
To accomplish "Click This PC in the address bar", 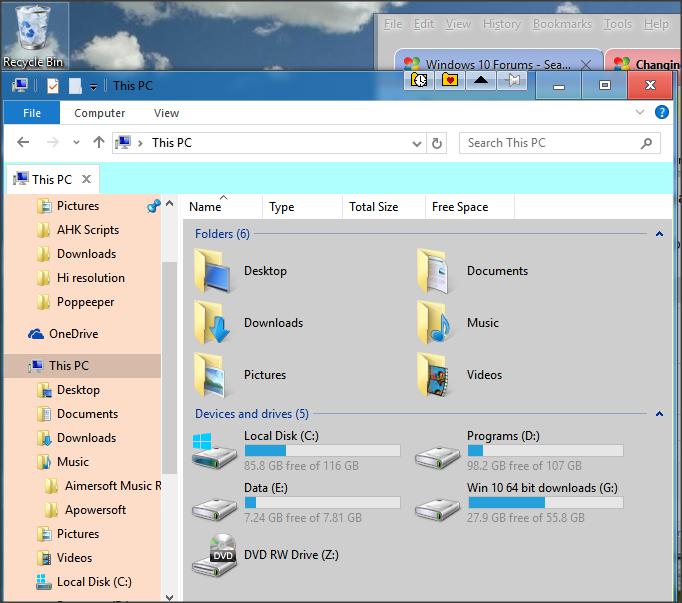I will coord(172,143).
